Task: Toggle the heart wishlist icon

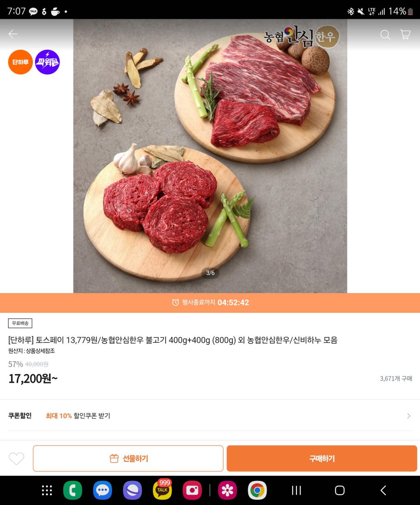Action: (x=16, y=459)
